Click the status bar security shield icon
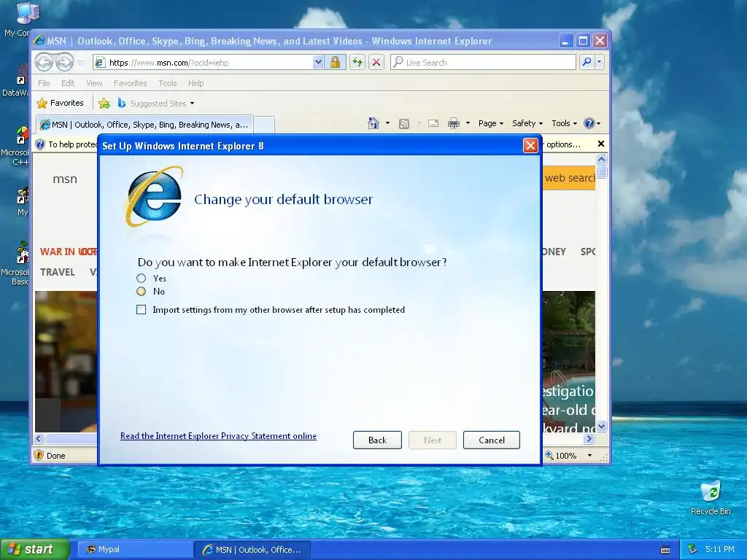The height and width of the screenshot is (560, 747). [x=39, y=455]
